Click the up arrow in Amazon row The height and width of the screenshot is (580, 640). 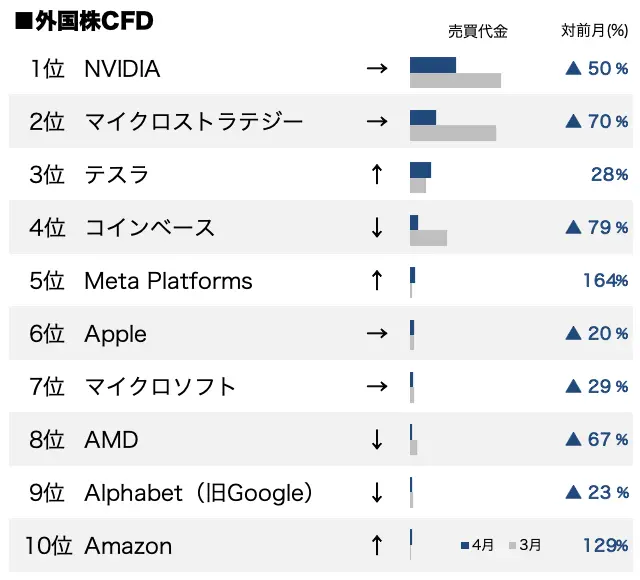376,545
